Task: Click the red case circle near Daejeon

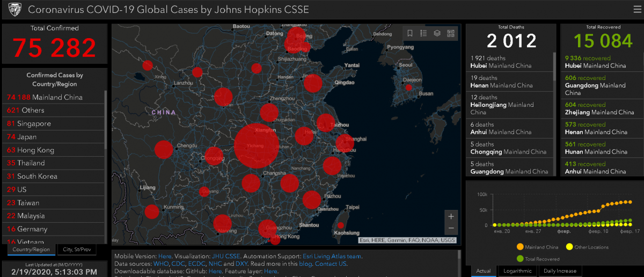Action: 408,87
